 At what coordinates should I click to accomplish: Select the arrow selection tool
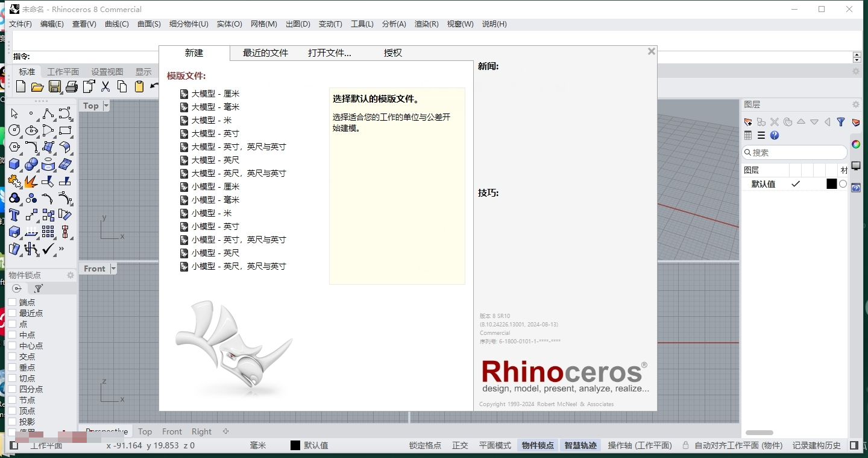[13, 113]
